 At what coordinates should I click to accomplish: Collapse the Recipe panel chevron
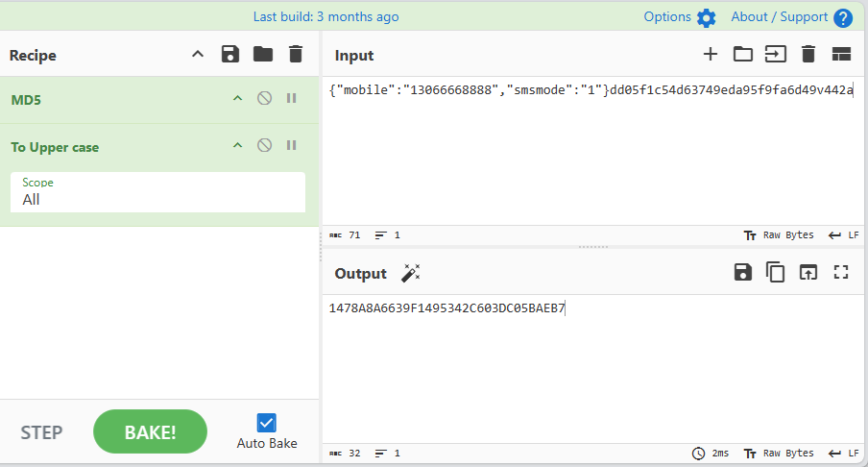(x=198, y=55)
